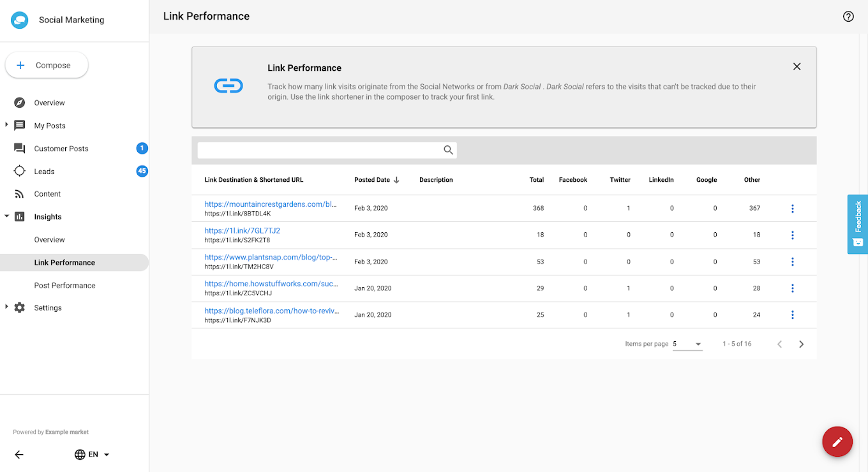Click the red pencil edit floating button

click(837, 441)
